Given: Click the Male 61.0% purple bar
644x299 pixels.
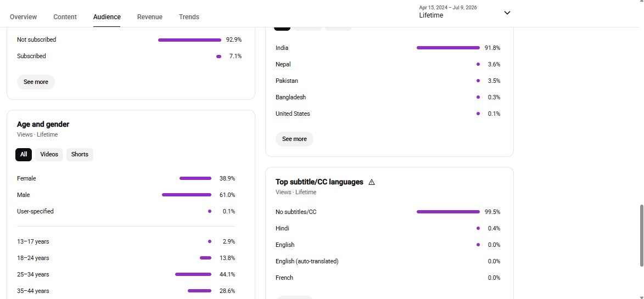Looking at the screenshot, I should (187, 195).
